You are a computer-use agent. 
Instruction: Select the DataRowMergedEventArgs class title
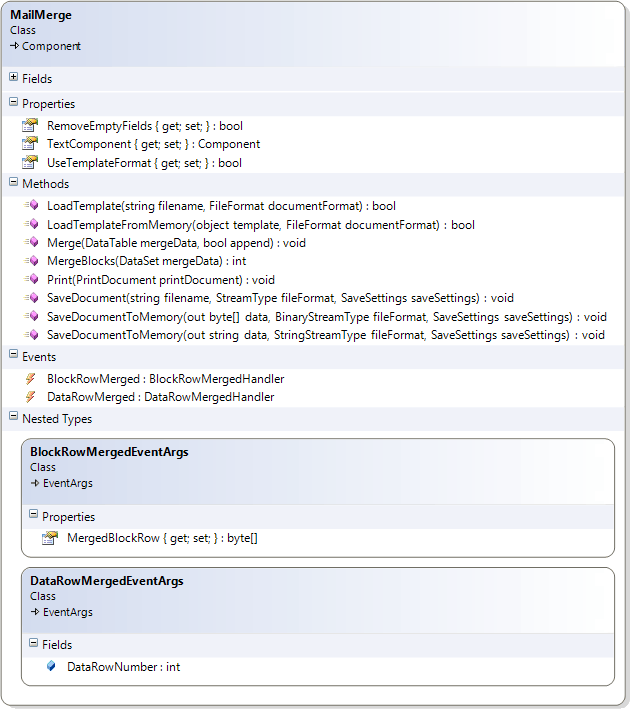107,581
